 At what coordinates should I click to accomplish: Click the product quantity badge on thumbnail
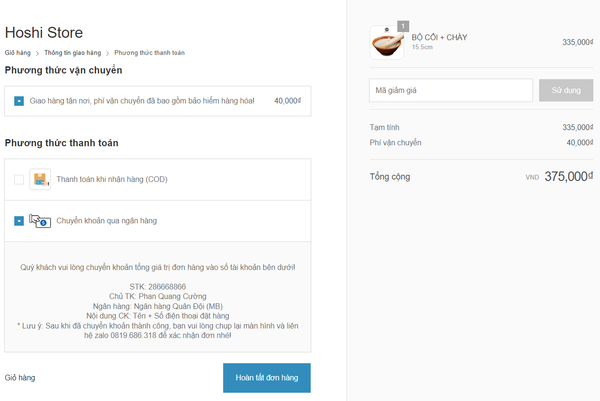[403, 26]
